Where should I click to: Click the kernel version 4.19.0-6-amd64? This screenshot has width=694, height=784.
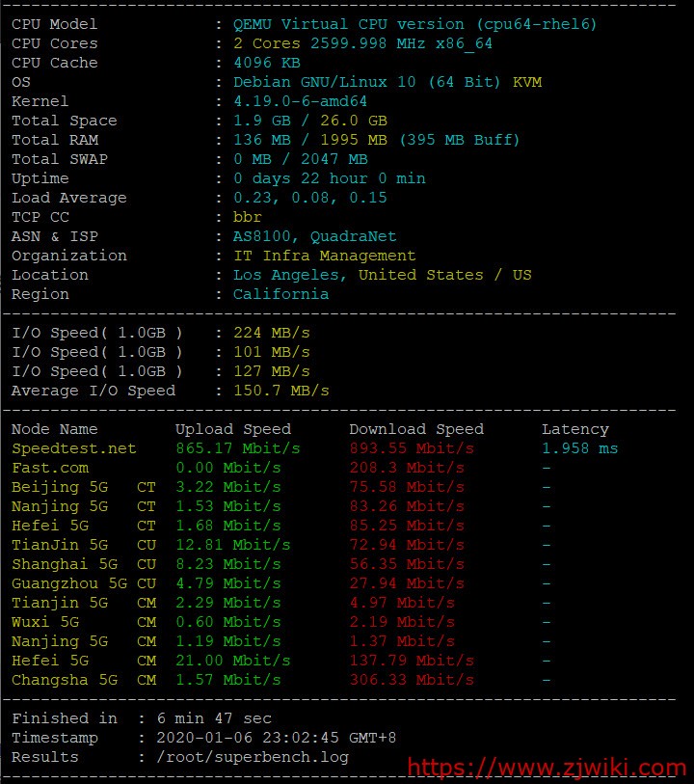[300, 101]
